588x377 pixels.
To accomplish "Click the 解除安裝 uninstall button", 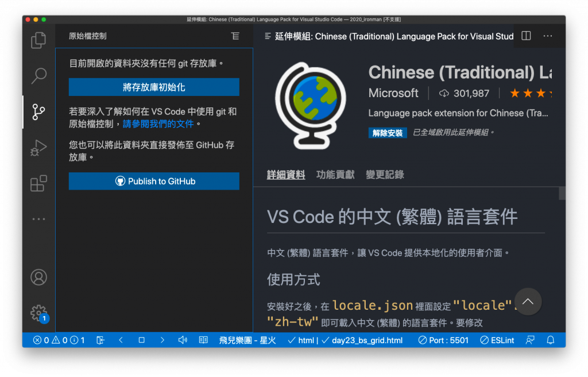I will (388, 133).
